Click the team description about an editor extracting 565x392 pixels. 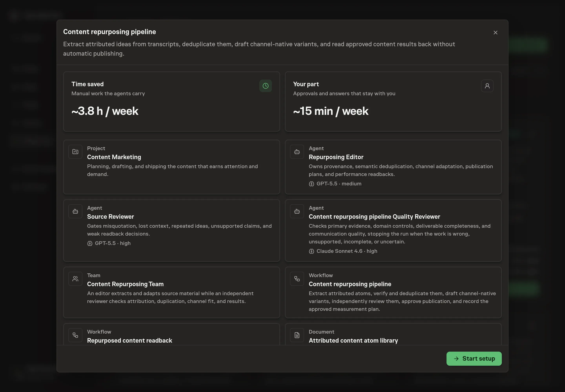click(170, 297)
